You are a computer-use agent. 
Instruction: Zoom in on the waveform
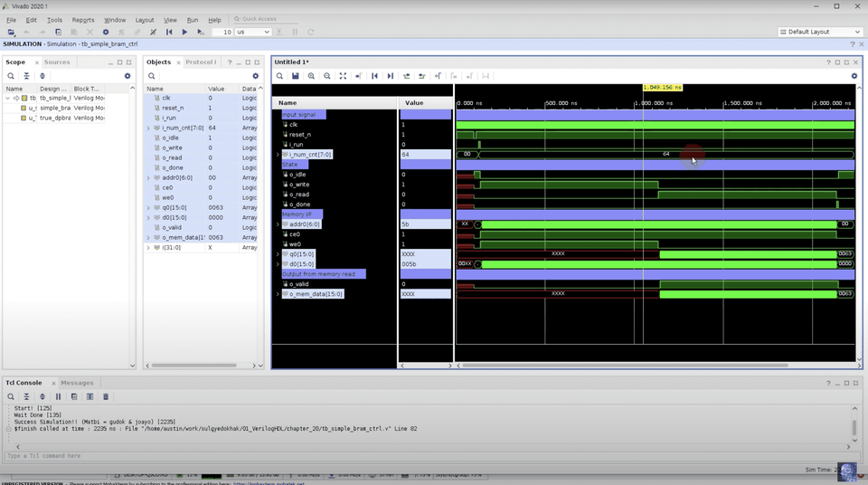click(x=311, y=76)
